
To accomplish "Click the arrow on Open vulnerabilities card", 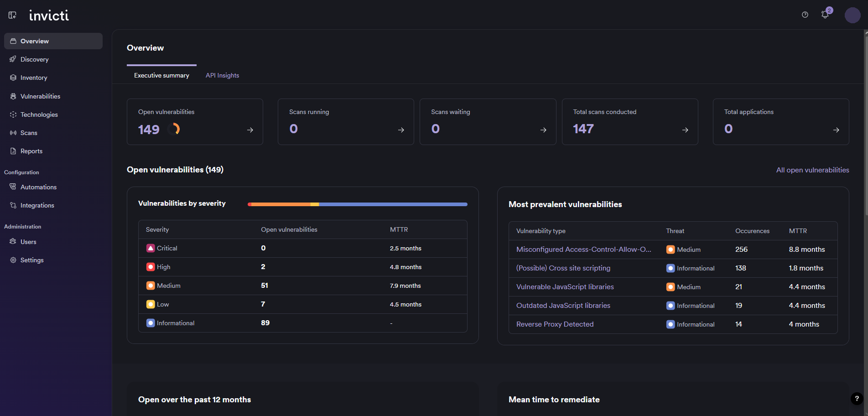I will point(250,130).
